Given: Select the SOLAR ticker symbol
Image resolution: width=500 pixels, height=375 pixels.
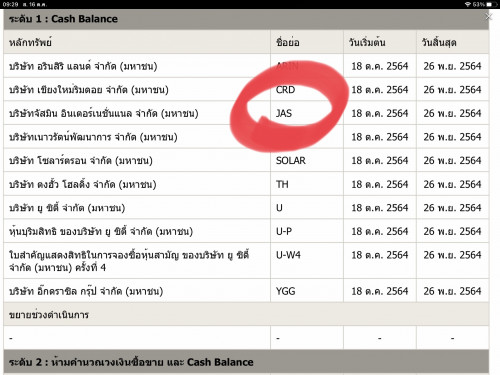Looking at the screenshot, I should tap(291, 161).
